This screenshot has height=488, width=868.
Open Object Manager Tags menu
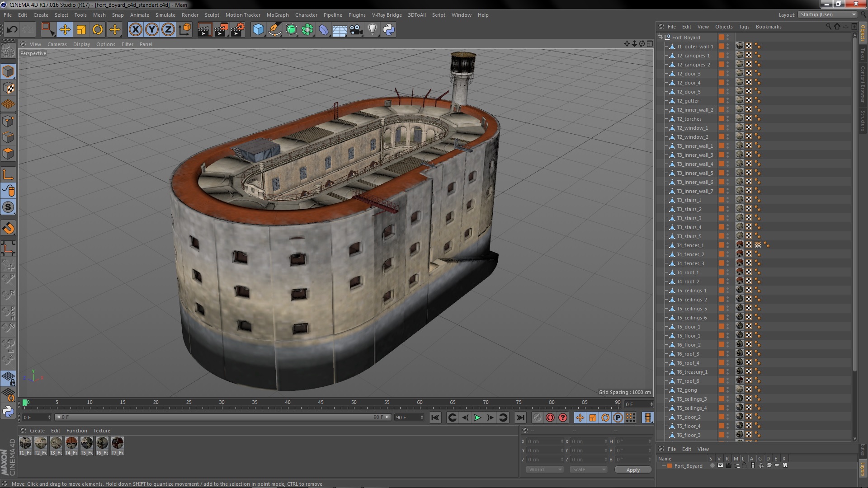pos(744,27)
